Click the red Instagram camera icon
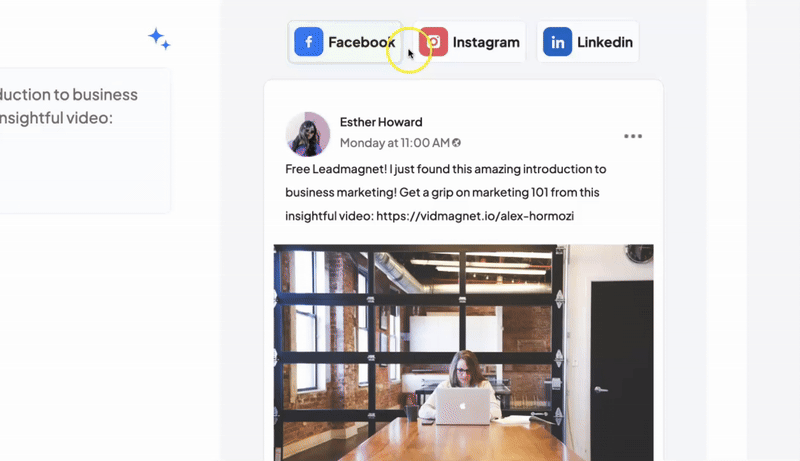 pos(434,42)
